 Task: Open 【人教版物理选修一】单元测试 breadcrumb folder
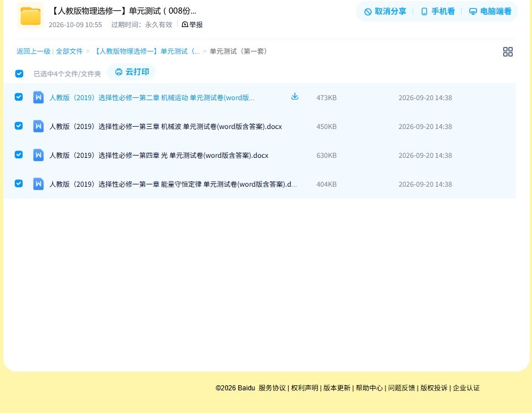[146, 51]
